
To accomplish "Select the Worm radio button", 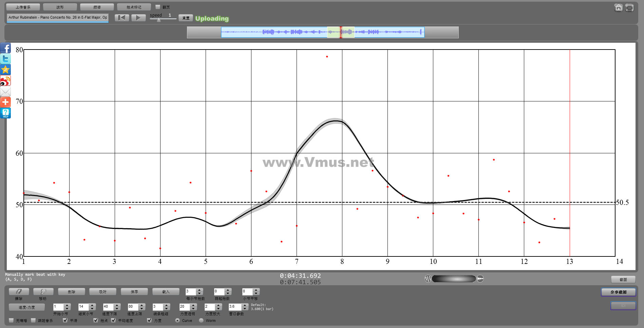I will (x=201, y=320).
